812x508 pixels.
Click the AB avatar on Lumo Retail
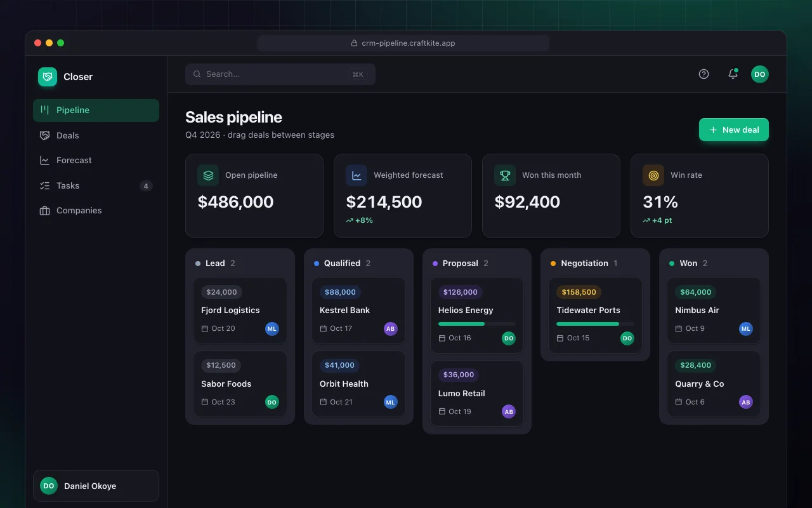click(509, 411)
